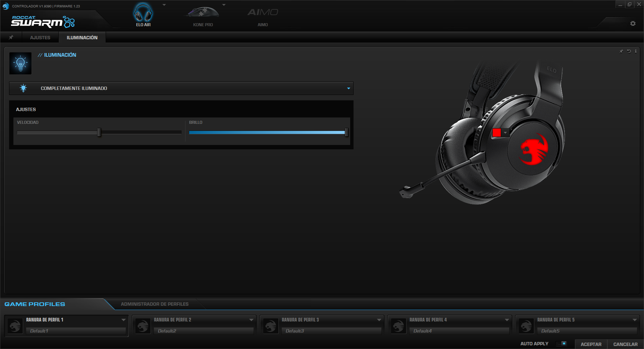Select the Default1 profile name field
644x349 pixels.
(76, 331)
